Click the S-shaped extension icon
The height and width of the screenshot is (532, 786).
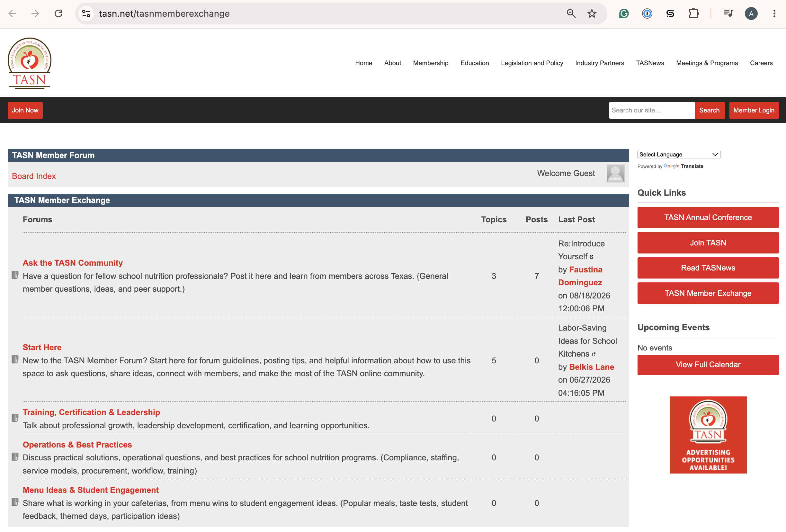coord(670,13)
